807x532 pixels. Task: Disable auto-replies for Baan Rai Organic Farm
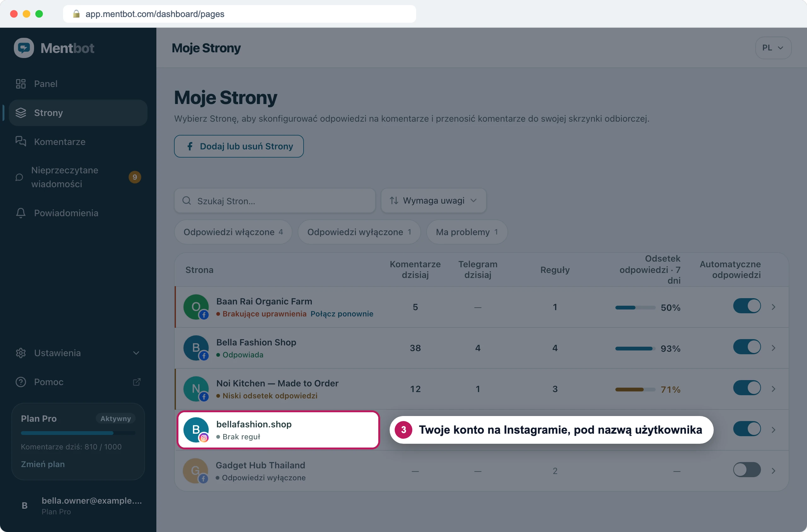click(x=746, y=306)
